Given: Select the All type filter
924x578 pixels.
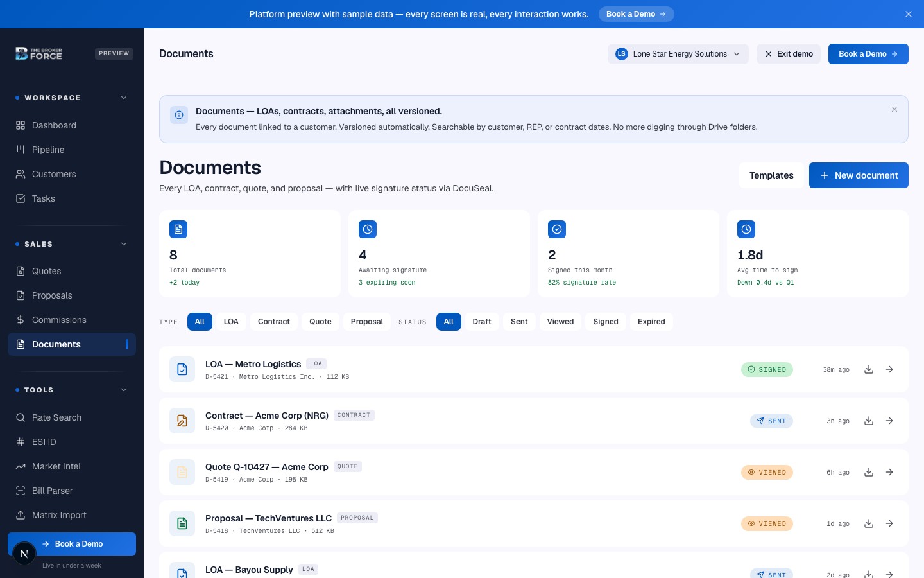Looking at the screenshot, I should (x=200, y=322).
